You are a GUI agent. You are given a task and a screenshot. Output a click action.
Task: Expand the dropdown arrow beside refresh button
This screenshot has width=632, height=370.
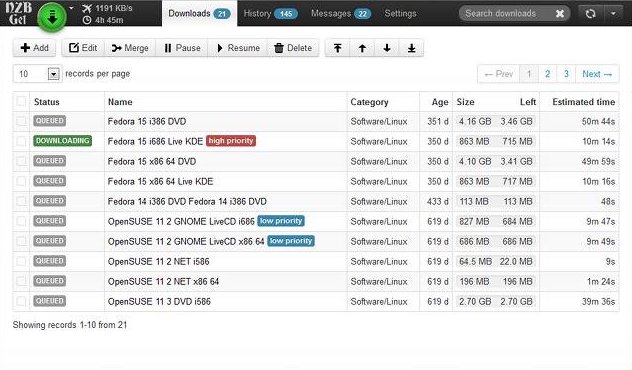(x=613, y=14)
